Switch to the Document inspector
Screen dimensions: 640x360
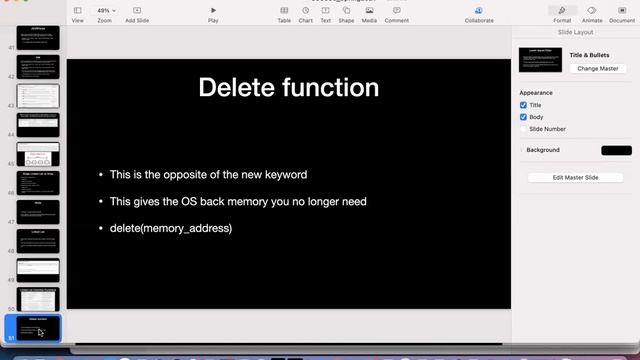coord(622,11)
